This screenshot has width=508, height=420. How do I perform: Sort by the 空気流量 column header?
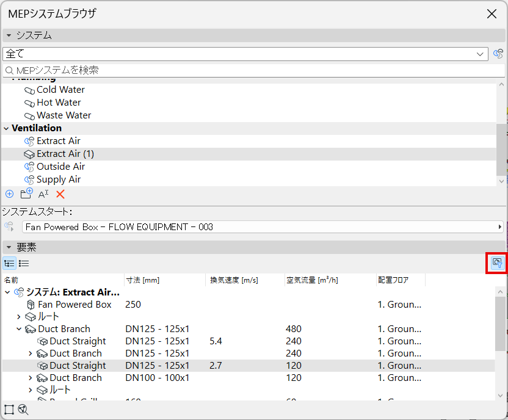[x=330, y=280]
